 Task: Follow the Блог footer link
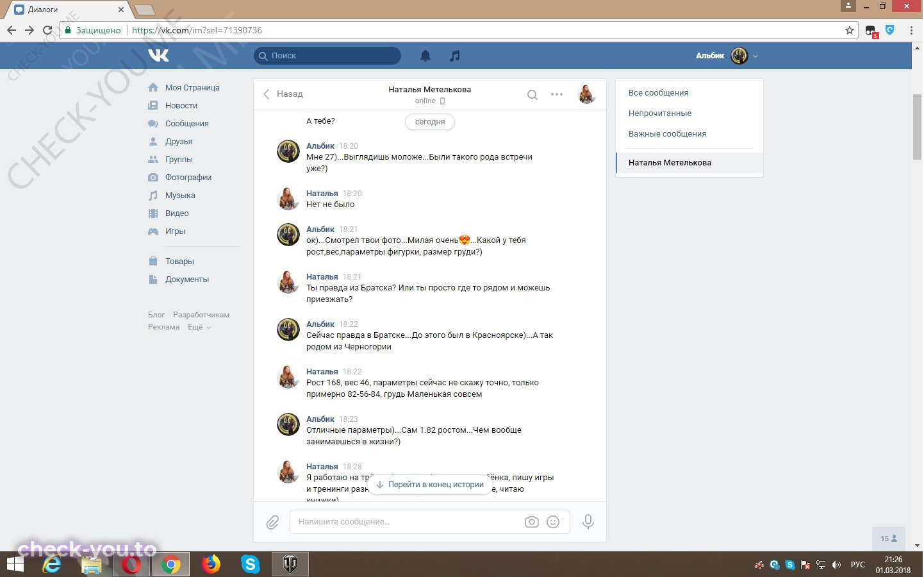(156, 315)
